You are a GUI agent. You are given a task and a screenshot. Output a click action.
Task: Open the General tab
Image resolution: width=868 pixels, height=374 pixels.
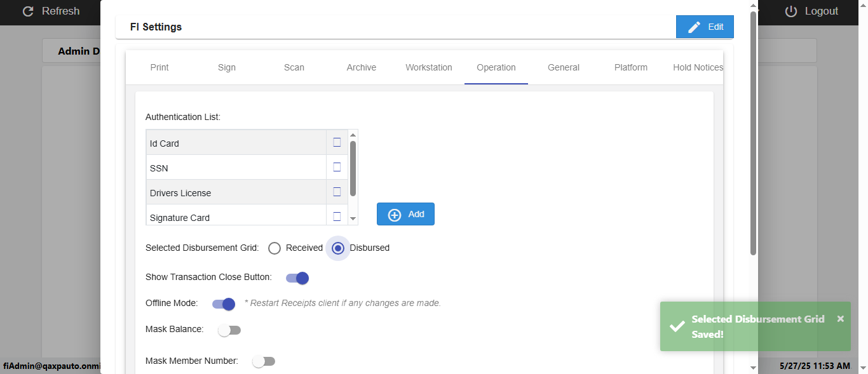[x=564, y=67]
